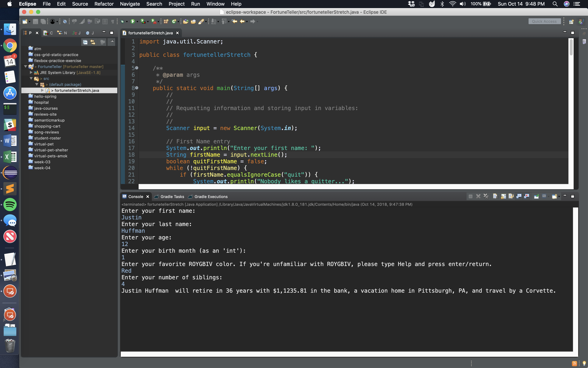Open the Source menu
This screenshot has height=368, width=588.
80,4
